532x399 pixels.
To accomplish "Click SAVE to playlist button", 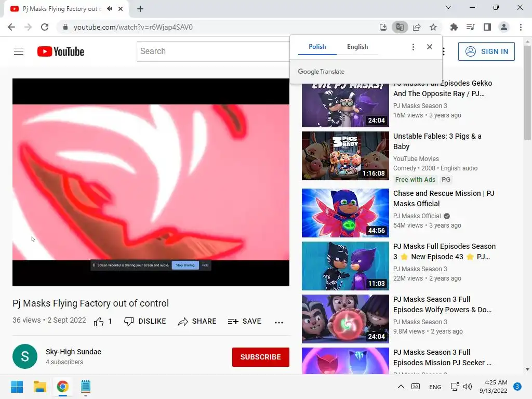I will tap(245, 321).
